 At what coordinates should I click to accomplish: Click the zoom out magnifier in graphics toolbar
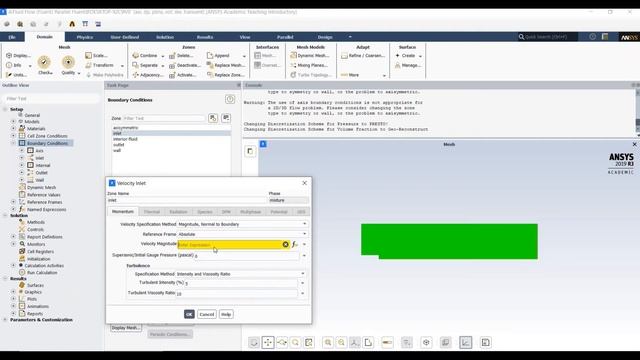tap(341, 342)
